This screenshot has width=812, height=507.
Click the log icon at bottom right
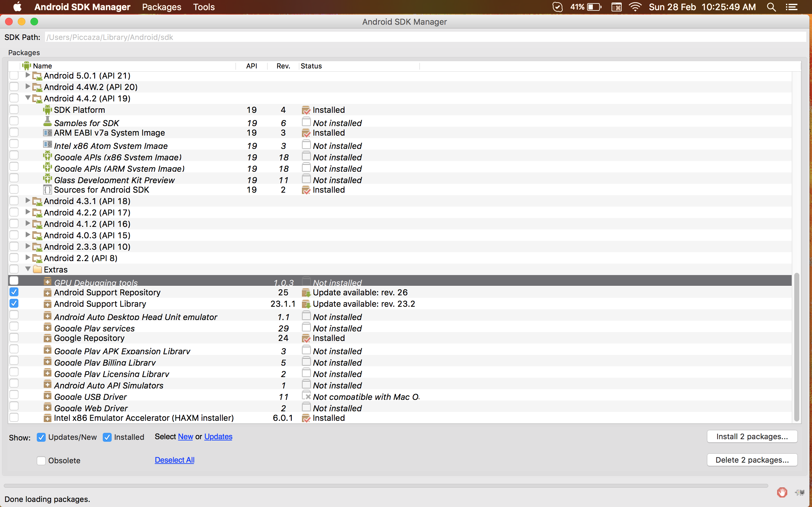click(x=800, y=492)
